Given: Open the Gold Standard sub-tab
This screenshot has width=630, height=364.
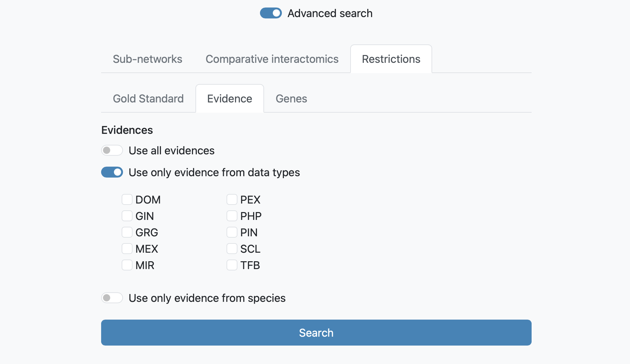Looking at the screenshot, I should coord(148,99).
